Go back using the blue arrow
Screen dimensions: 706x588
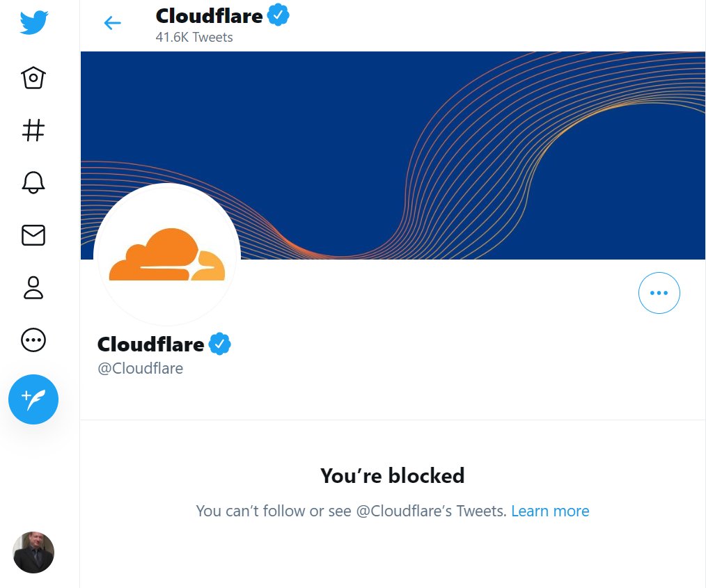112,22
